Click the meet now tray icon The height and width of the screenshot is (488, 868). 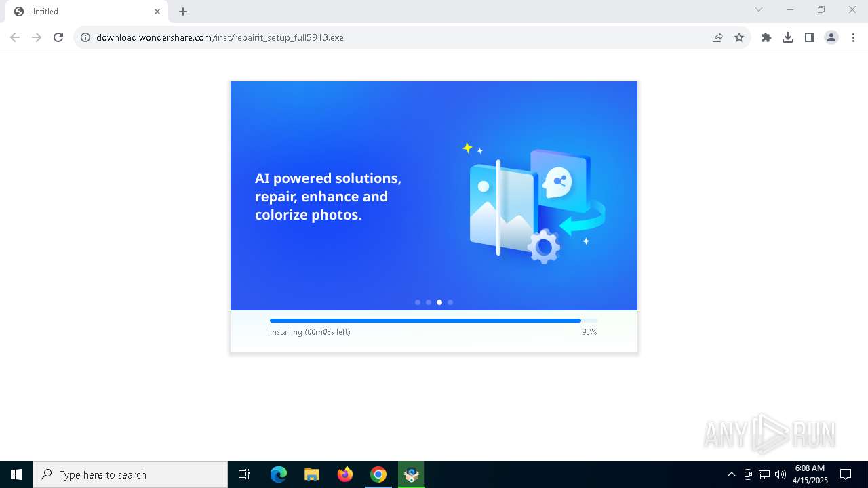point(748,474)
